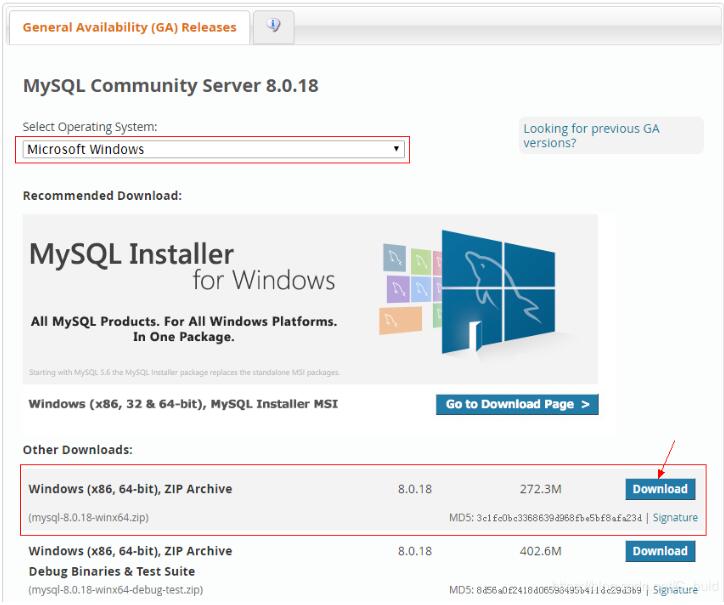This screenshot has height=605, width=724.
Task: Click the mysql-8.0.18-winx64.zip file name
Action: coord(89,518)
